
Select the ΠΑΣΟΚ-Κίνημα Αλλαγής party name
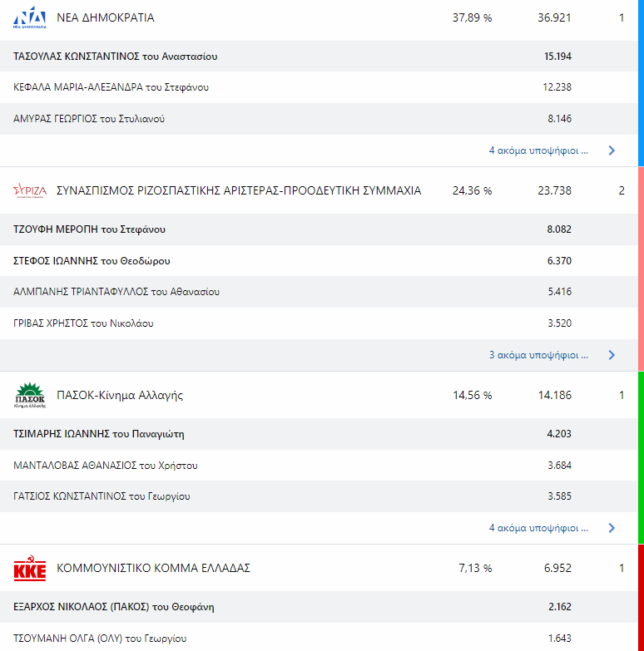tap(120, 395)
